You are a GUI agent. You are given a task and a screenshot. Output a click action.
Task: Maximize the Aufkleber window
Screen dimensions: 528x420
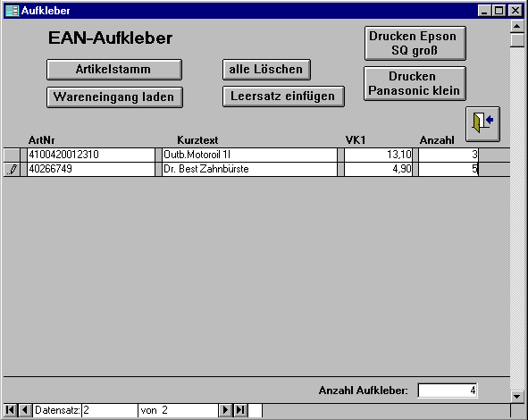pyautogui.click(x=499, y=11)
